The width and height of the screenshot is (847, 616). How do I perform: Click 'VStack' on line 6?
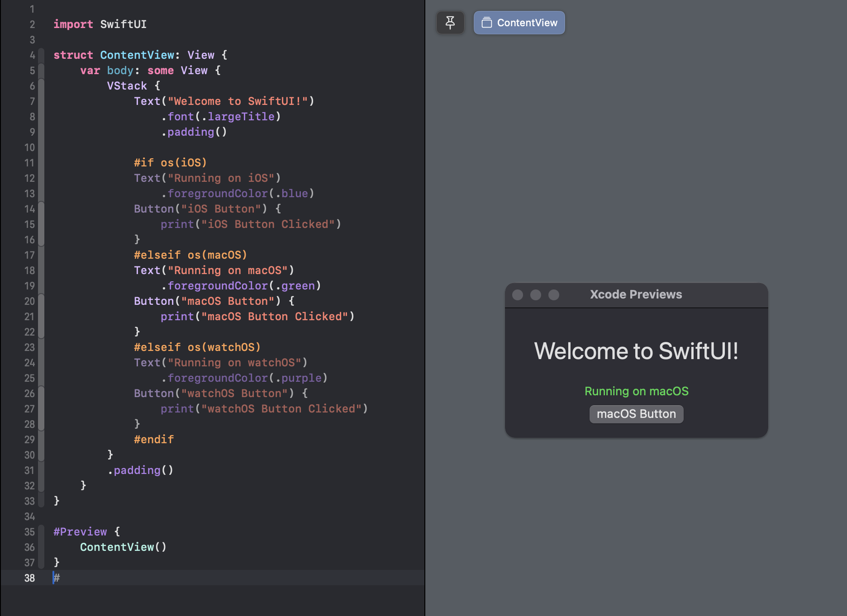(127, 86)
